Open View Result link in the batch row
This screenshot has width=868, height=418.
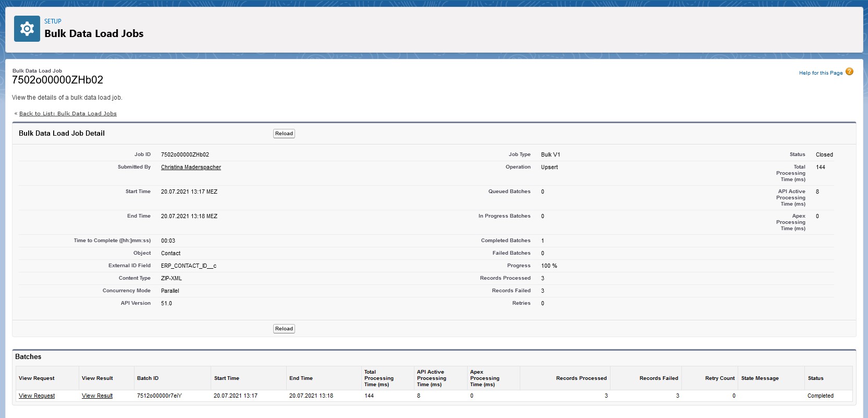pos(97,396)
